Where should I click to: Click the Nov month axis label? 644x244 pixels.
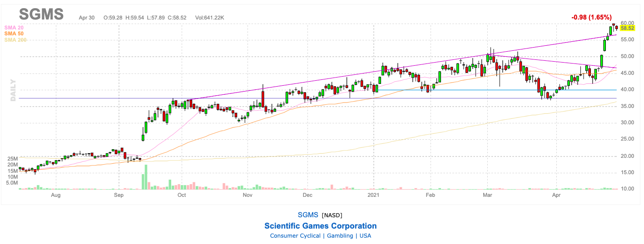coord(248,195)
